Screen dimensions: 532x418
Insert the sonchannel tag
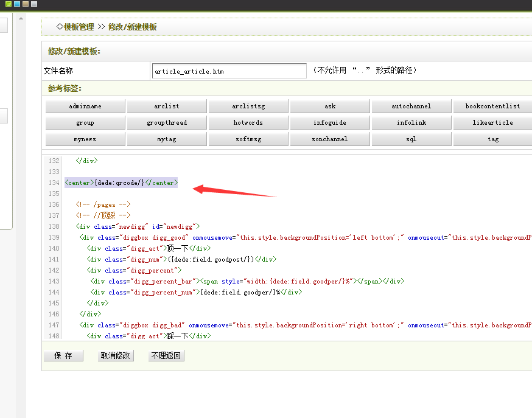[330, 139]
